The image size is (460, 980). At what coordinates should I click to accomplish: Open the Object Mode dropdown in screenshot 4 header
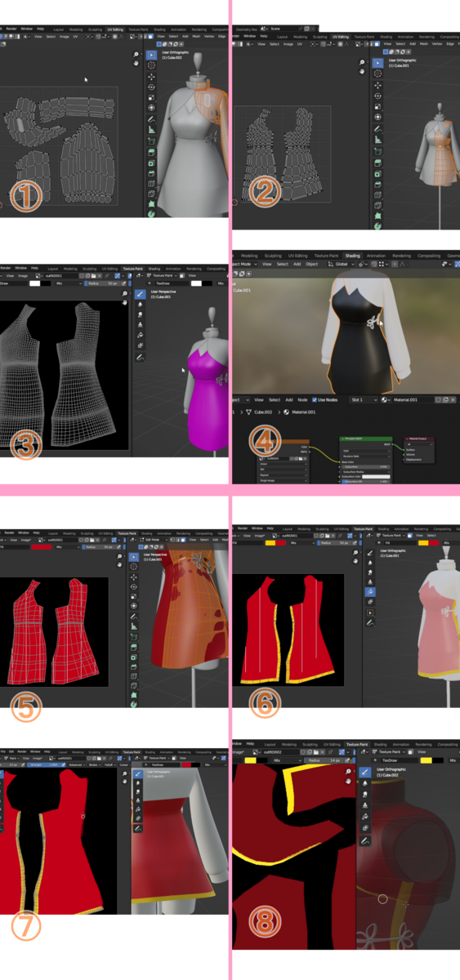[x=245, y=264]
